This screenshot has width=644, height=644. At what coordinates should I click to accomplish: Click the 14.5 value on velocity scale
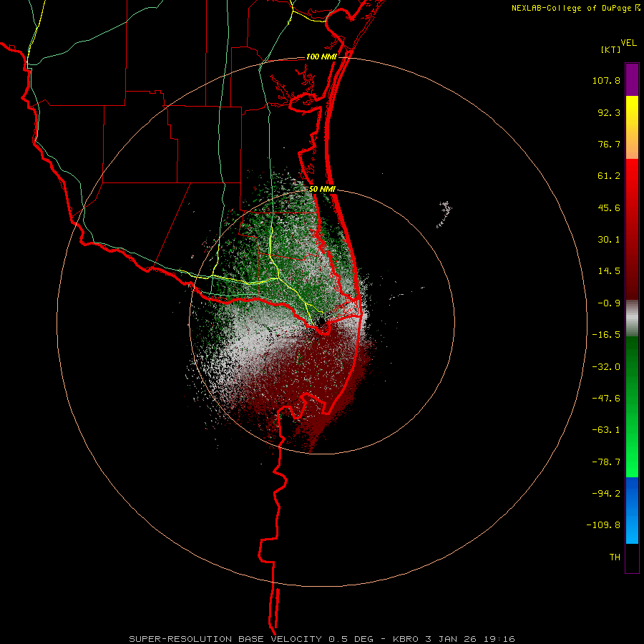(x=609, y=271)
